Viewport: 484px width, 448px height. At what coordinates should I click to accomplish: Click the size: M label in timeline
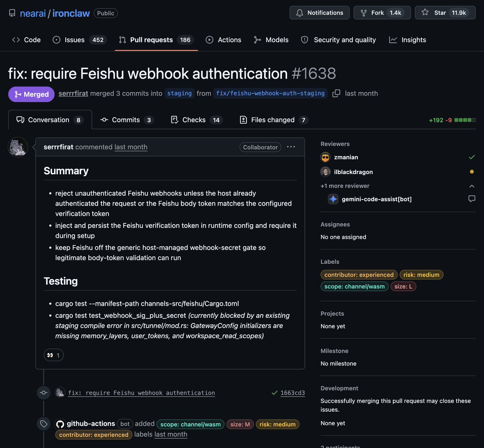click(240, 424)
